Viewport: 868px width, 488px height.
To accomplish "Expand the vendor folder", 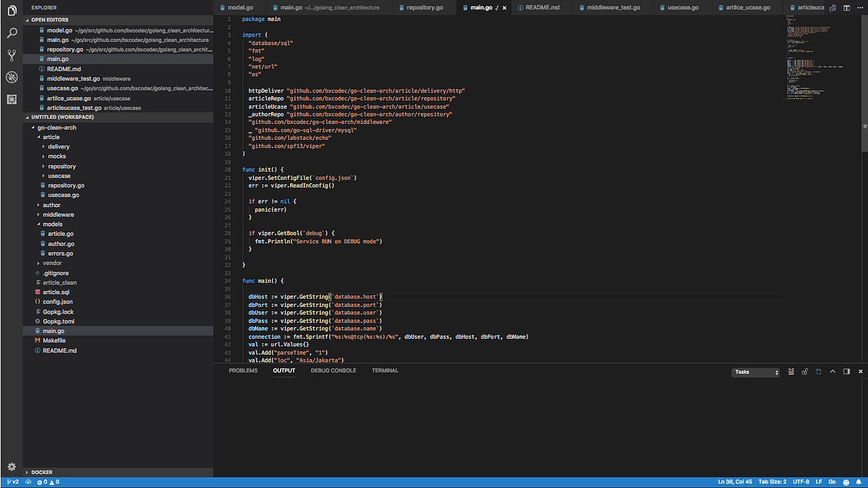I will (52, 263).
